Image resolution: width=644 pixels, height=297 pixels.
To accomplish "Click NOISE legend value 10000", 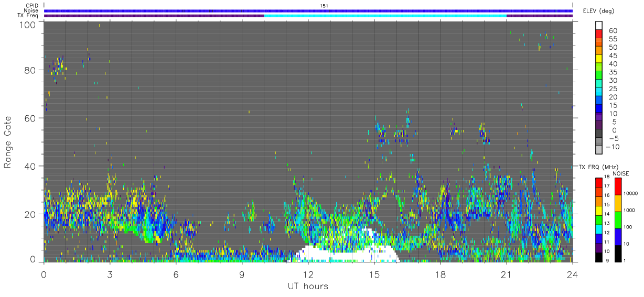I will coord(631,194).
